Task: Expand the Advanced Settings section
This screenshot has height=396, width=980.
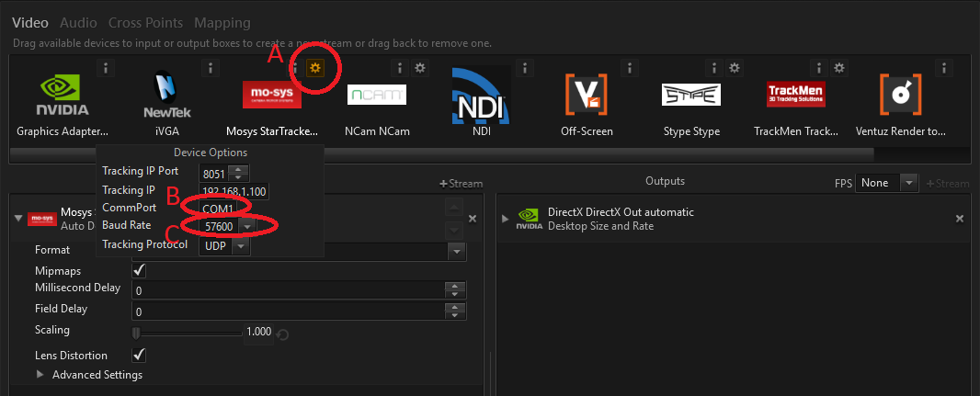Action: pyautogui.click(x=40, y=375)
